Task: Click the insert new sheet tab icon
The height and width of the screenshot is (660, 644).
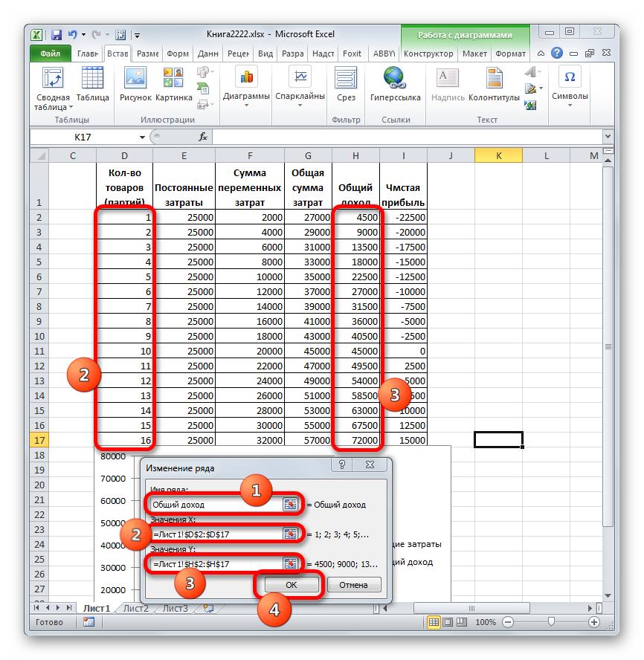Action: click(208, 608)
